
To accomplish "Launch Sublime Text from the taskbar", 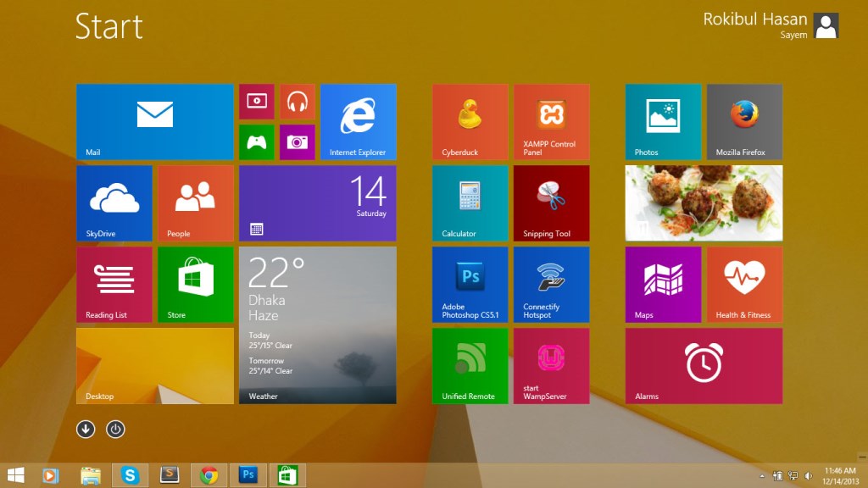I will coord(170,474).
